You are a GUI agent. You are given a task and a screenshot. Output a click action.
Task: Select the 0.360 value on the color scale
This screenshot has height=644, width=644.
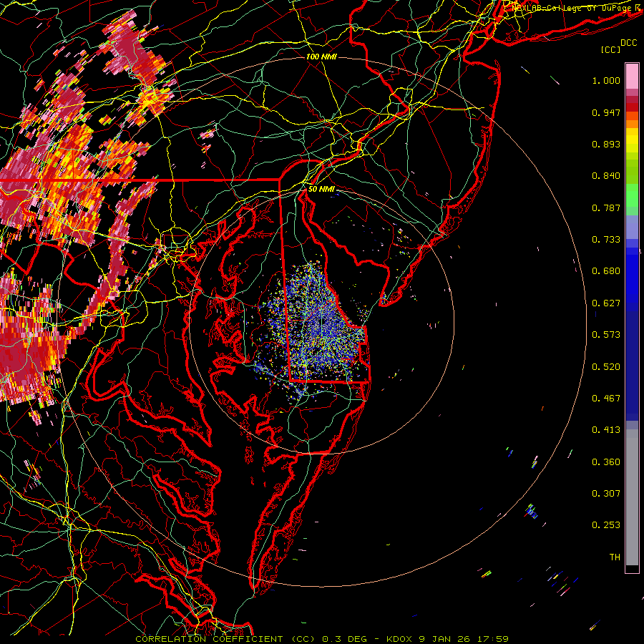tap(606, 462)
